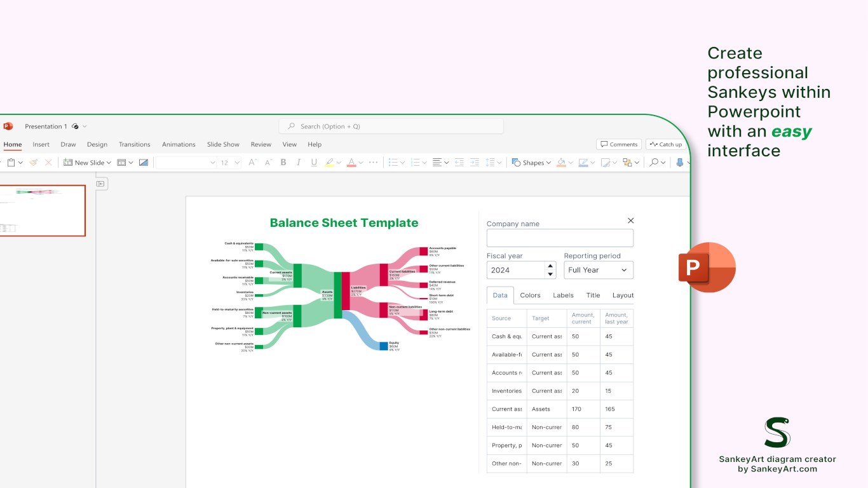The width and height of the screenshot is (868, 488).
Task: Open the Review ribbon tab
Action: pos(261,144)
